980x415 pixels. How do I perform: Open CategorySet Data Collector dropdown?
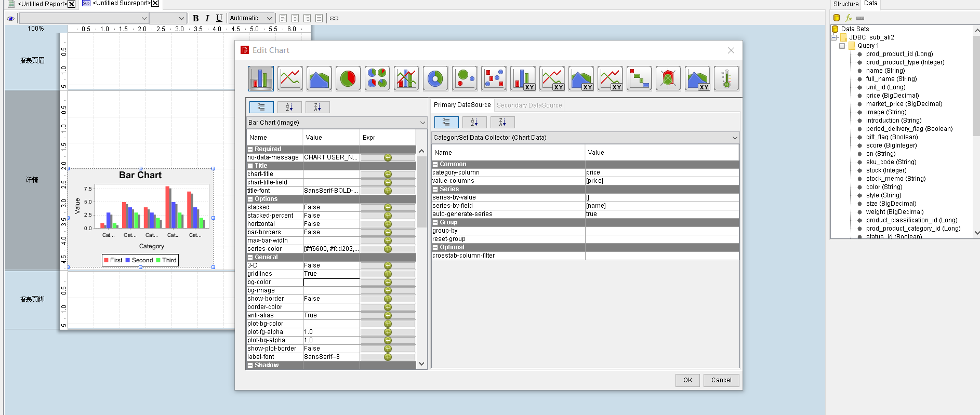pyautogui.click(x=586, y=138)
